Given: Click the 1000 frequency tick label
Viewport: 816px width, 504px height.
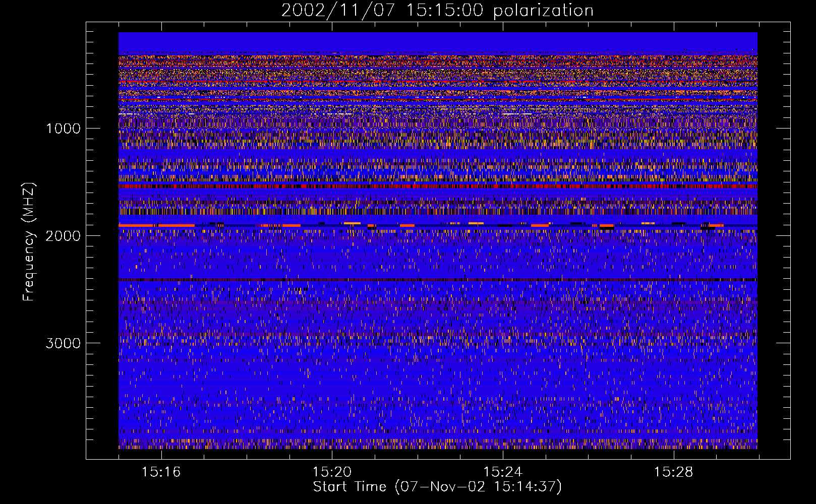Looking at the screenshot, I should (x=63, y=129).
